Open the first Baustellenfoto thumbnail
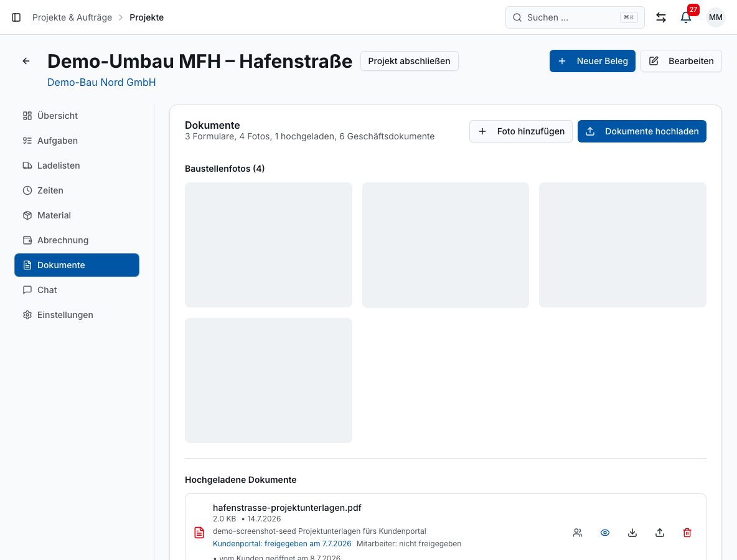Screen dimensions: 737x560 point(268,245)
